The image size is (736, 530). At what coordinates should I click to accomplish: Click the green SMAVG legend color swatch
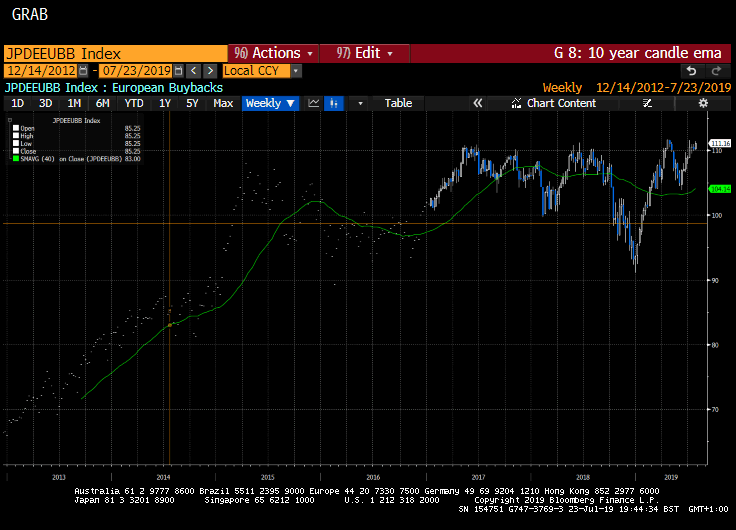tap(15, 159)
